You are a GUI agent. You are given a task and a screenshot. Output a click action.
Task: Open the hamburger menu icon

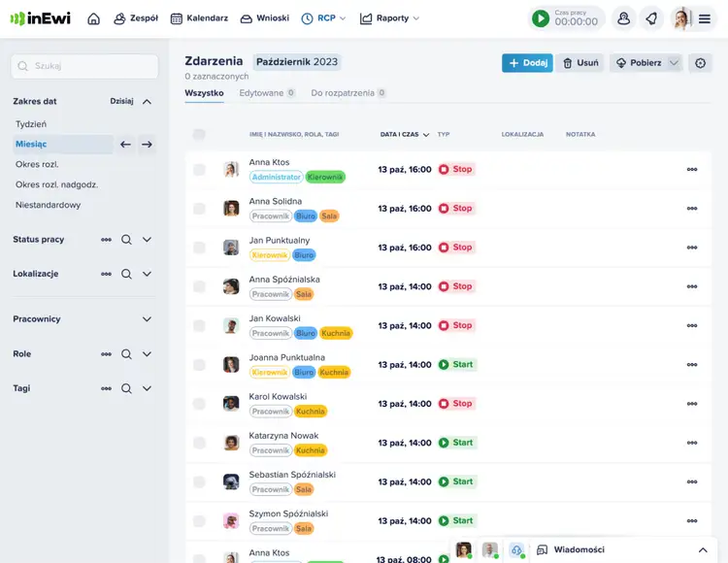(705, 18)
